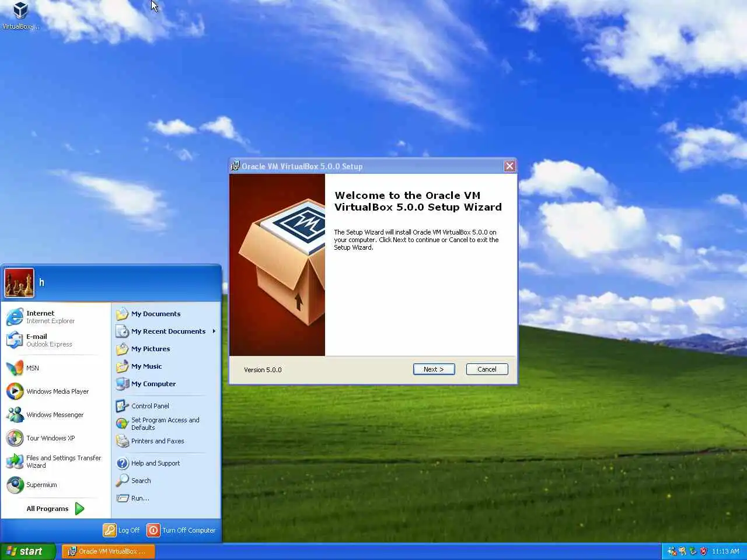Open My Documents folder
The width and height of the screenshot is (747, 560).
[x=166, y=314]
